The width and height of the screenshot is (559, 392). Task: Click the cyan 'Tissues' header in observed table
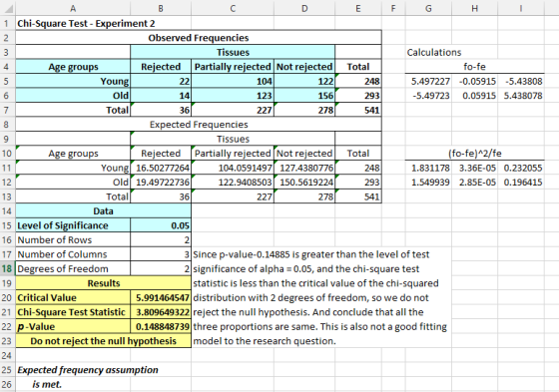pyautogui.click(x=233, y=53)
